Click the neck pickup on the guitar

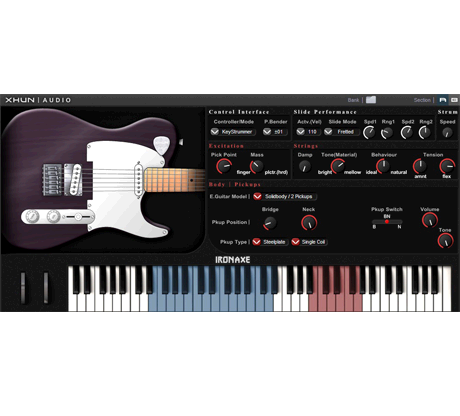pyautogui.click(x=138, y=178)
